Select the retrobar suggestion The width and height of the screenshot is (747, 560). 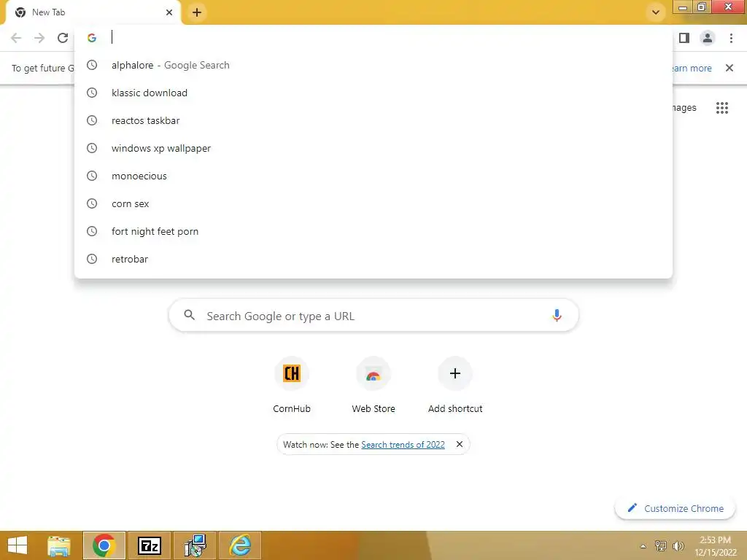(x=373, y=259)
